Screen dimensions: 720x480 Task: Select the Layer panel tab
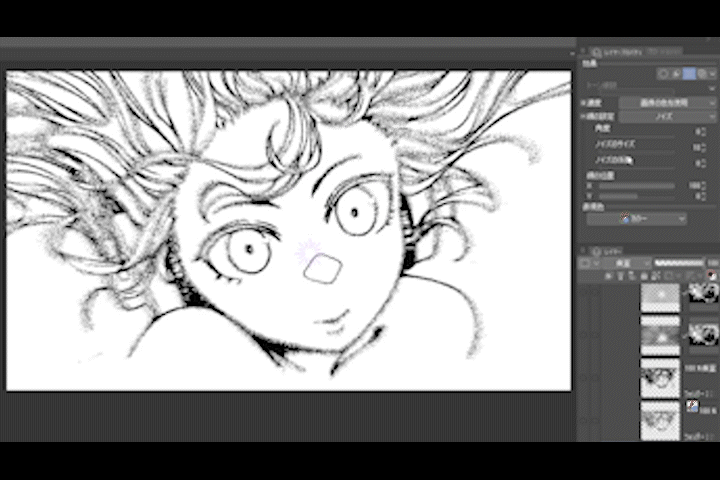607,251
